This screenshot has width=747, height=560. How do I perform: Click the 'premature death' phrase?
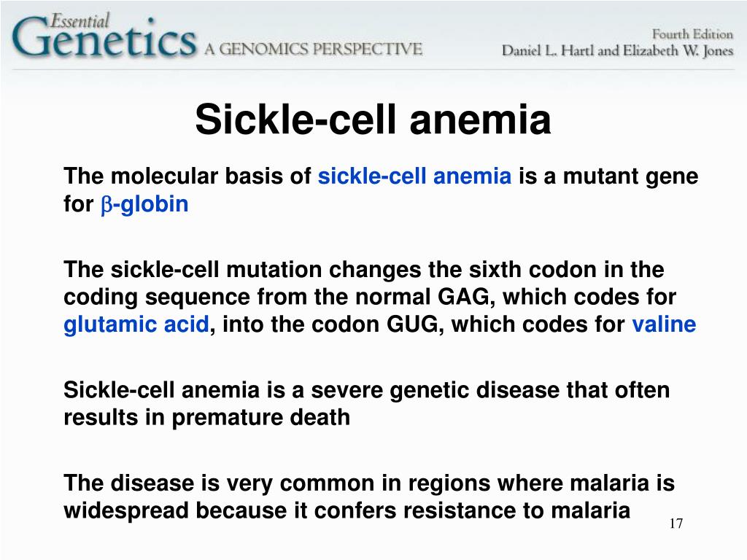(x=260, y=418)
